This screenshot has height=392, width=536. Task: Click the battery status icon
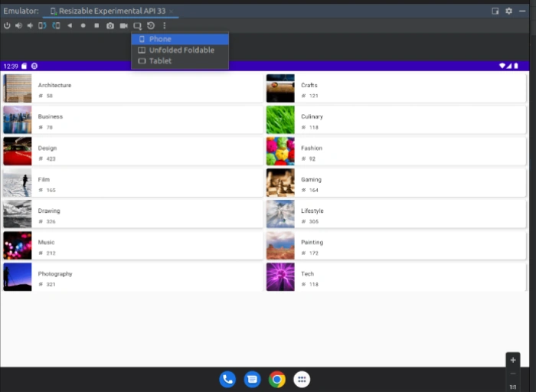point(516,66)
